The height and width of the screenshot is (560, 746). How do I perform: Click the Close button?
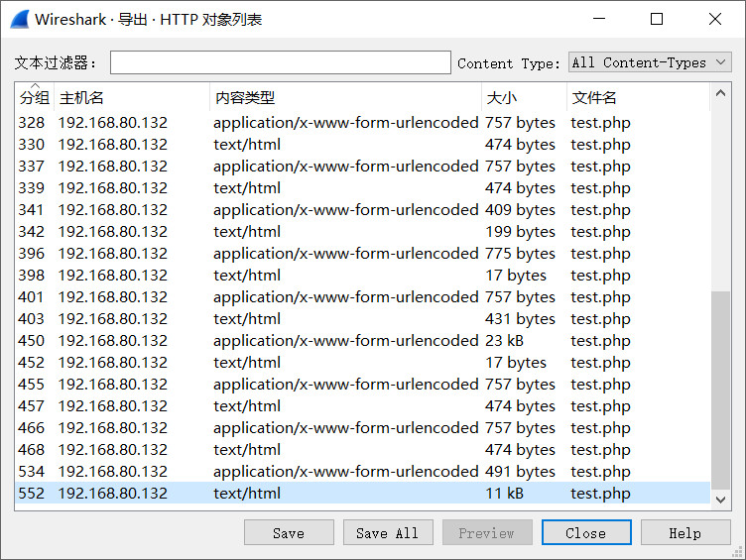tap(586, 532)
